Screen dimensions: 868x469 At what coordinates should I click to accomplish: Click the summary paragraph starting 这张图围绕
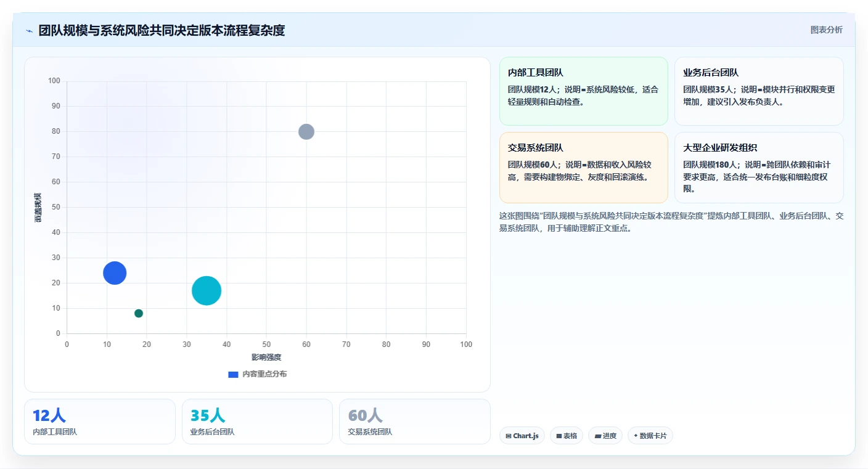point(671,222)
